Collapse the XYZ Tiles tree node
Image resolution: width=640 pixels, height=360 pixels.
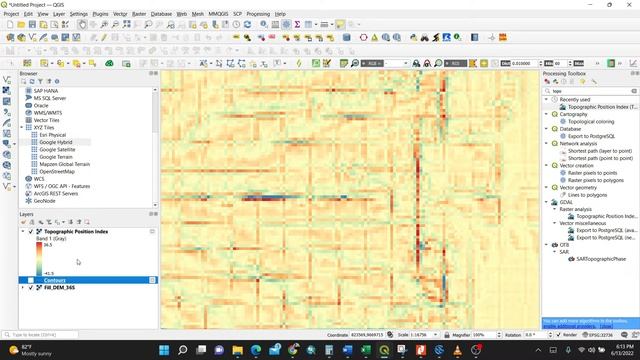click(x=22, y=128)
